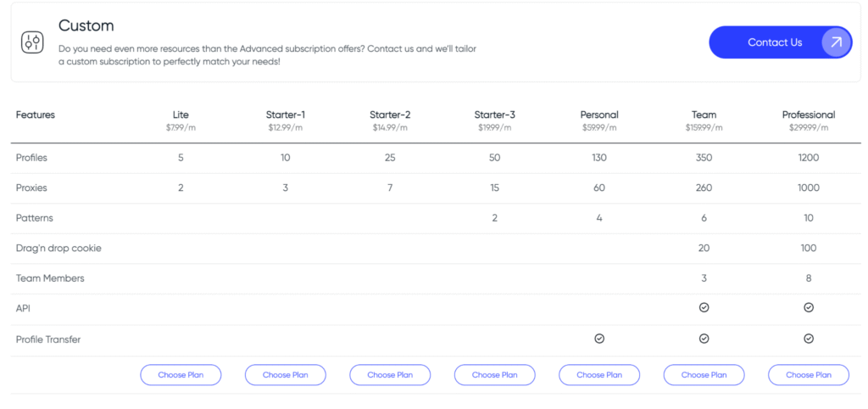Click the Custom heading text
The image size is (868, 409).
coord(86,26)
